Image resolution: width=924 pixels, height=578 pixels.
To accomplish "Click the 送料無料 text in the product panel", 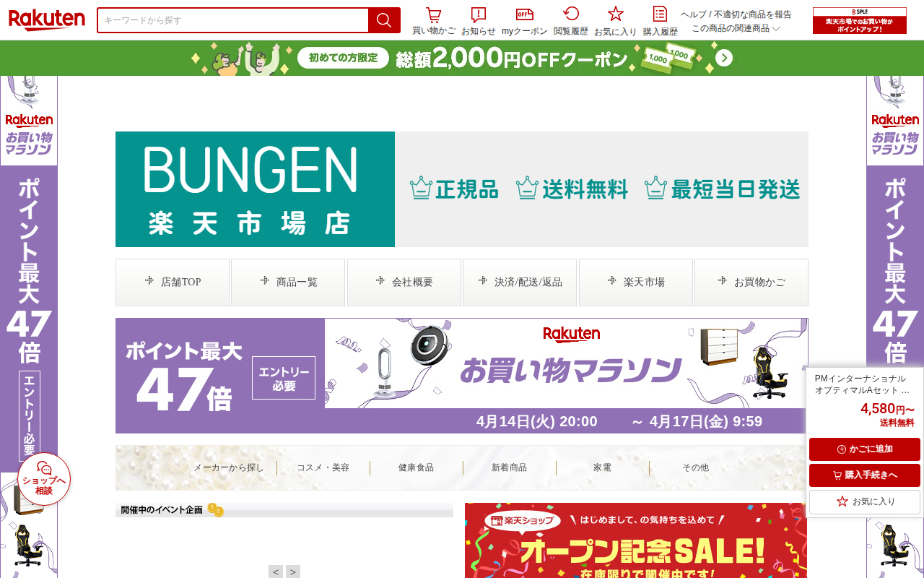I will click(897, 423).
